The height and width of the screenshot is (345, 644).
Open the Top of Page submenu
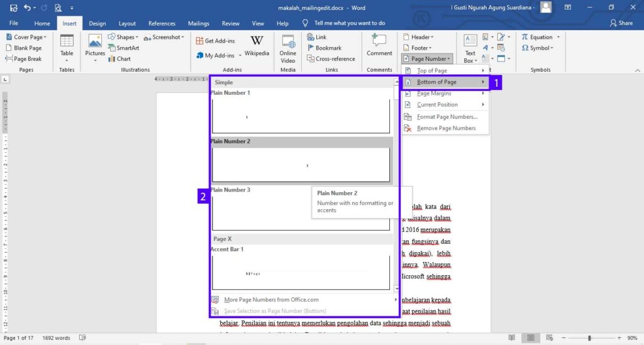(445, 70)
